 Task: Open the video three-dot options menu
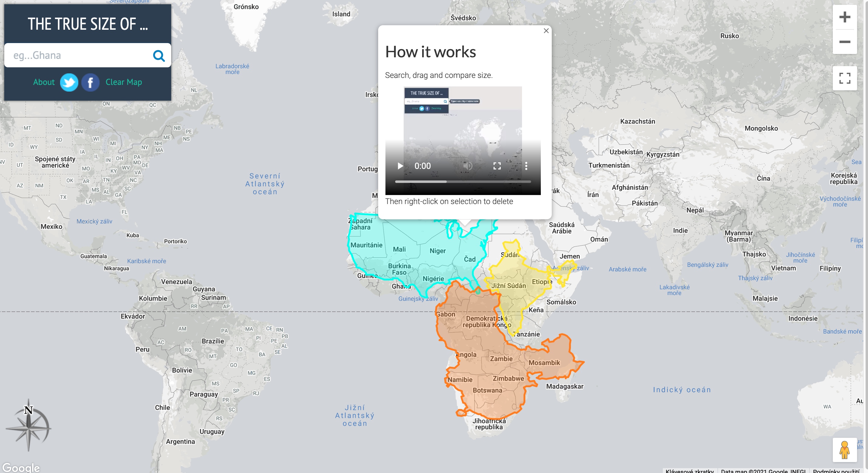(x=526, y=166)
